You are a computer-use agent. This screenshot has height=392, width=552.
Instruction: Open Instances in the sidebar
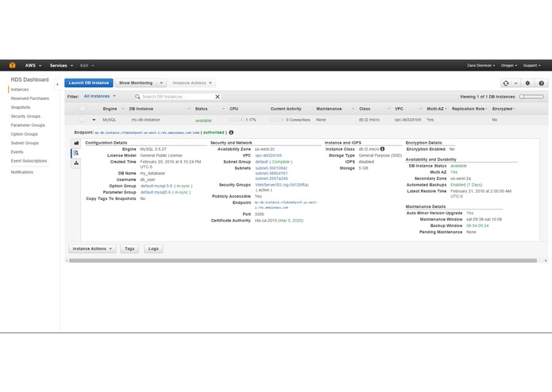(20, 90)
